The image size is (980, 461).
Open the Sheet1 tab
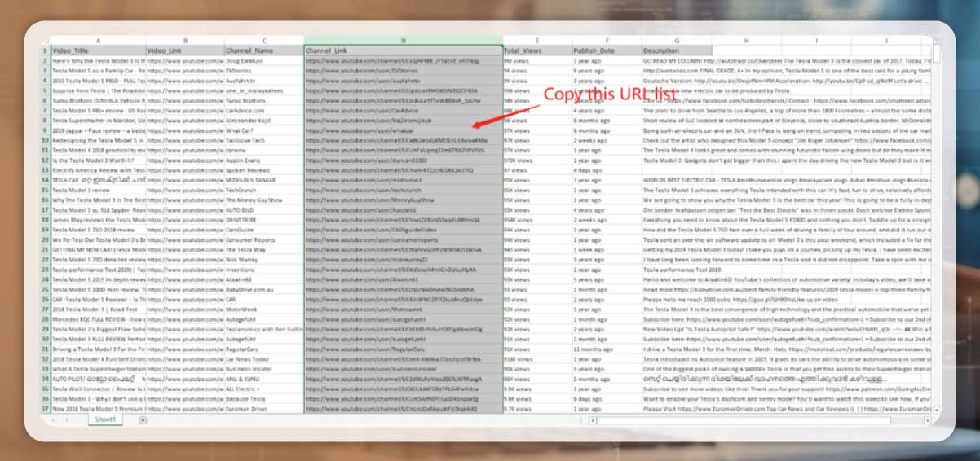pyautogui.click(x=104, y=419)
